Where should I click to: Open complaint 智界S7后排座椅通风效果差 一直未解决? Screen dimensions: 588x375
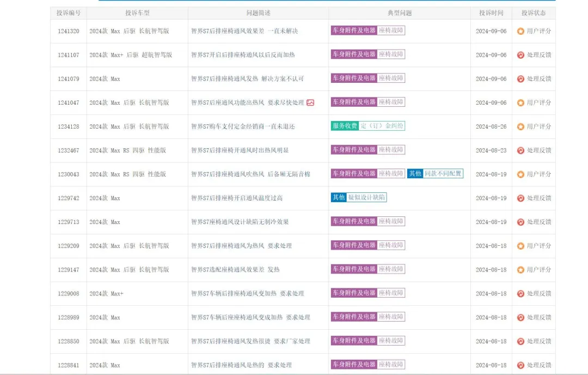pos(244,31)
